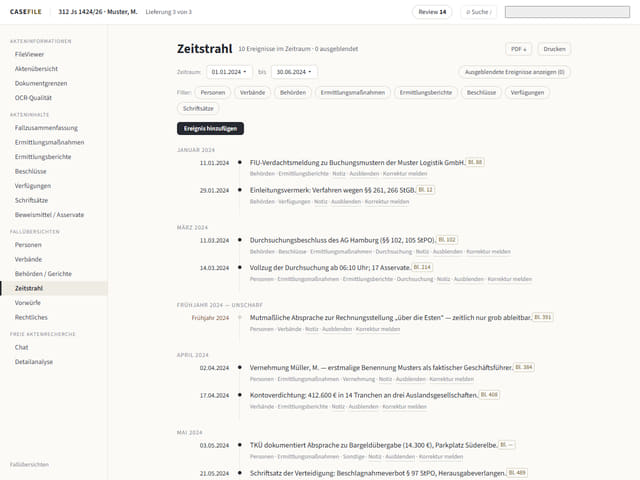Toggle the Verbände filter chip

pos(252,93)
